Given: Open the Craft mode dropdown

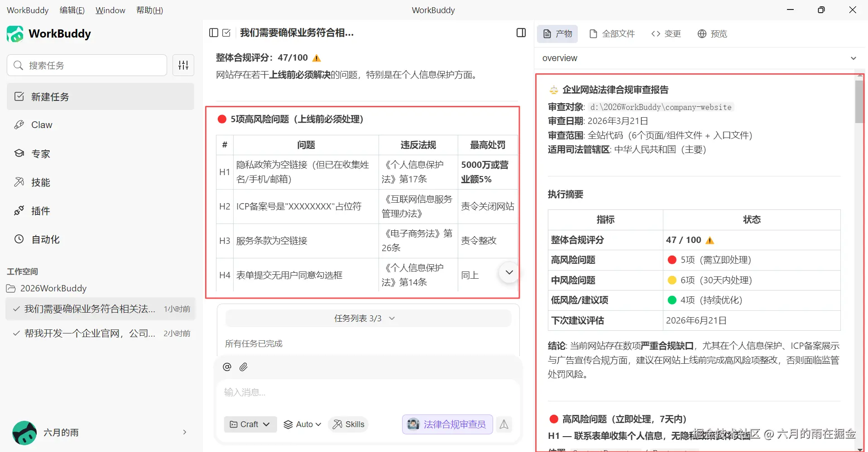Looking at the screenshot, I should [x=250, y=424].
